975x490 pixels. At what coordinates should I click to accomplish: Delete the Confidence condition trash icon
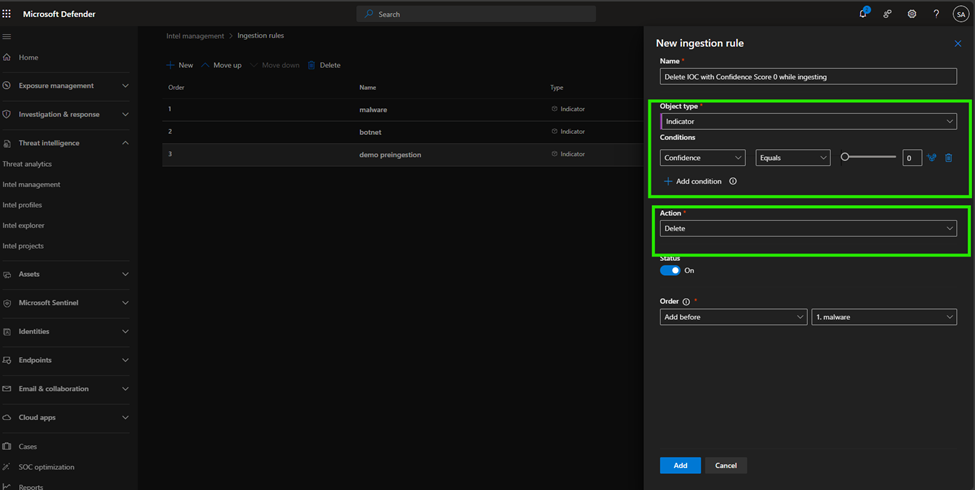click(948, 158)
